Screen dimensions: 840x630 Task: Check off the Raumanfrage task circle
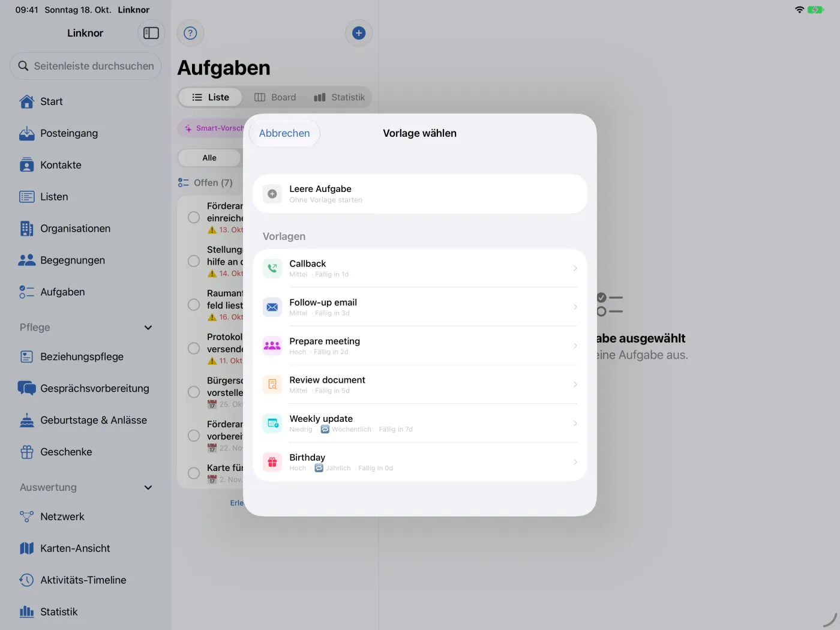[194, 305]
